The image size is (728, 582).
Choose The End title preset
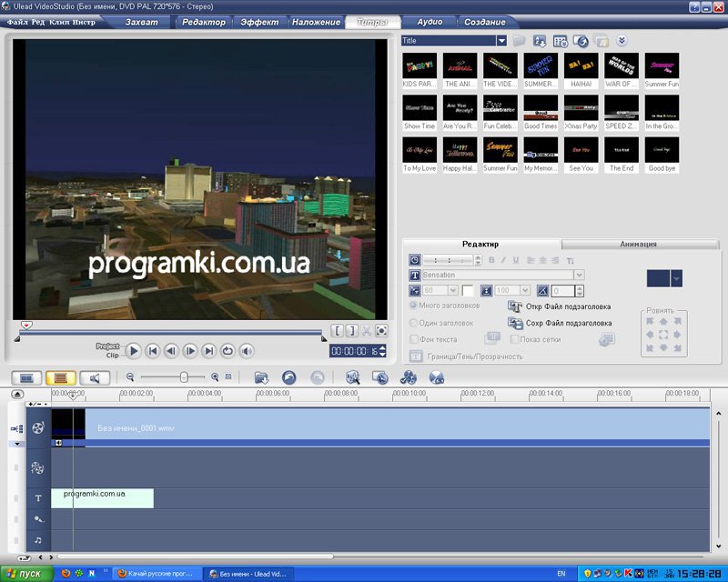[622, 155]
